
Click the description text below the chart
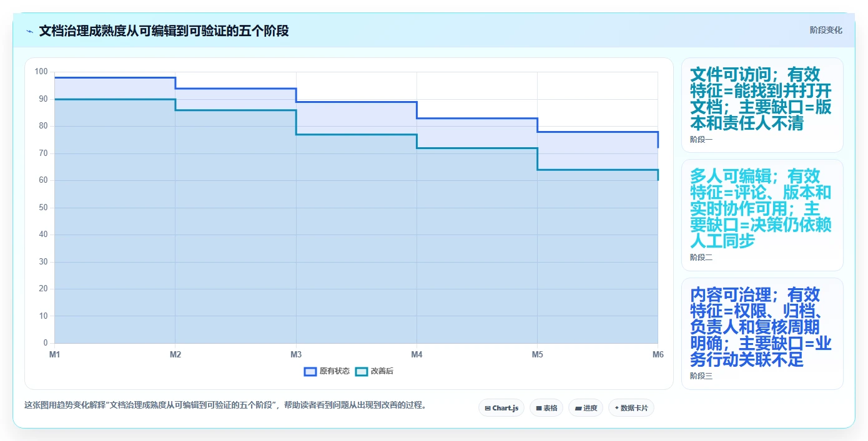pos(225,405)
